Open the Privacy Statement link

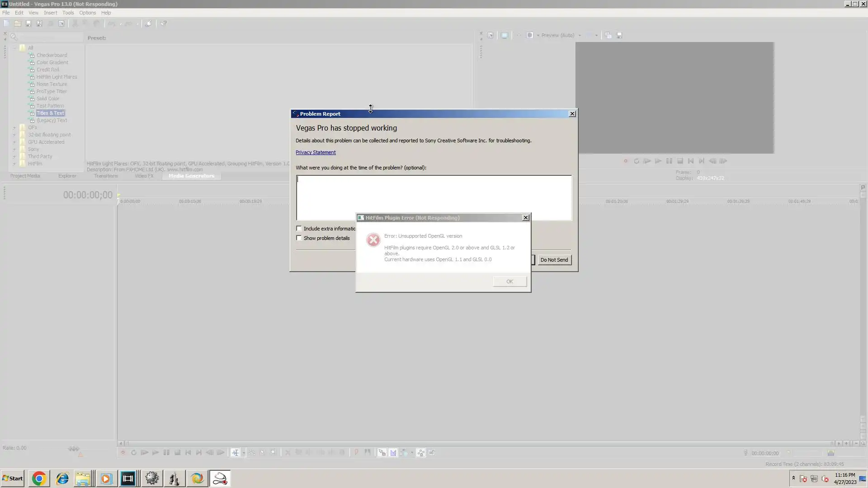[x=316, y=153]
